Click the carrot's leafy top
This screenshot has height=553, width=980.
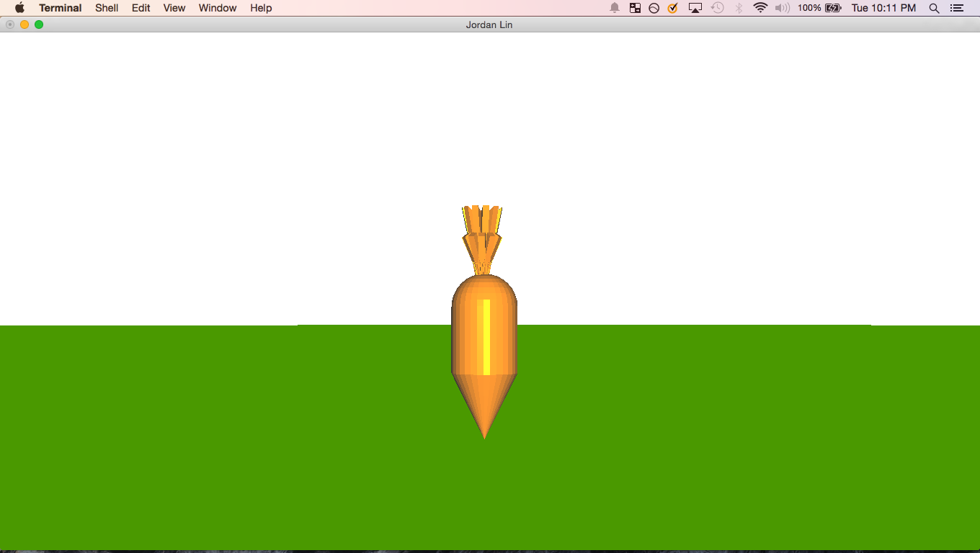[x=482, y=240]
